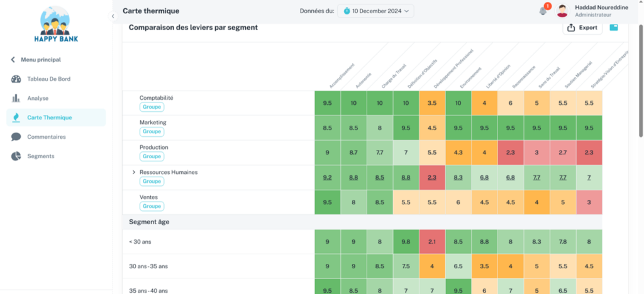Expand the Ressources Humaines row
644x294 pixels.
pyautogui.click(x=134, y=172)
